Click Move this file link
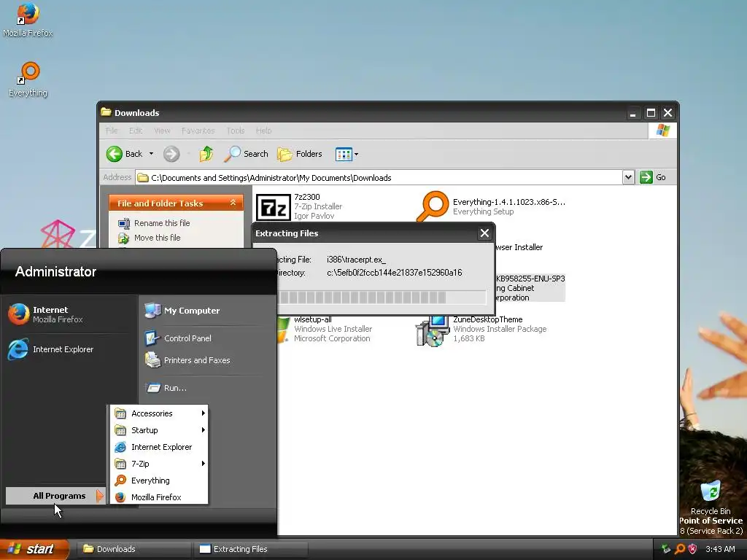The image size is (747, 560). click(158, 238)
